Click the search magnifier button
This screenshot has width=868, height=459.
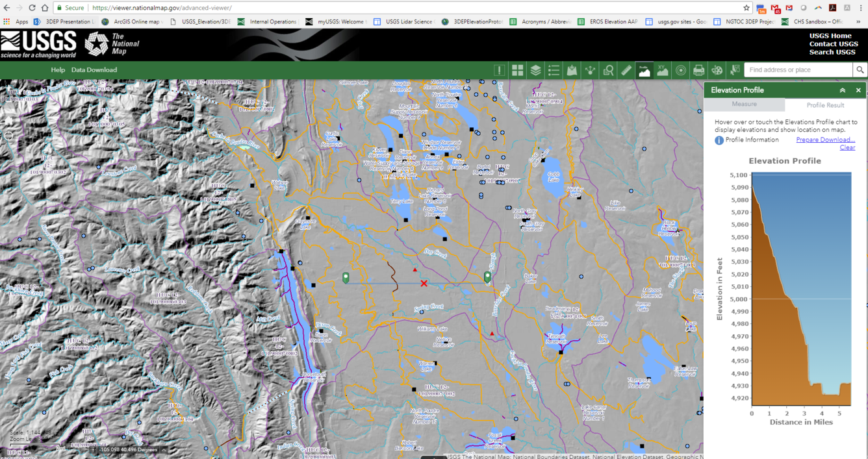(860, 70)
